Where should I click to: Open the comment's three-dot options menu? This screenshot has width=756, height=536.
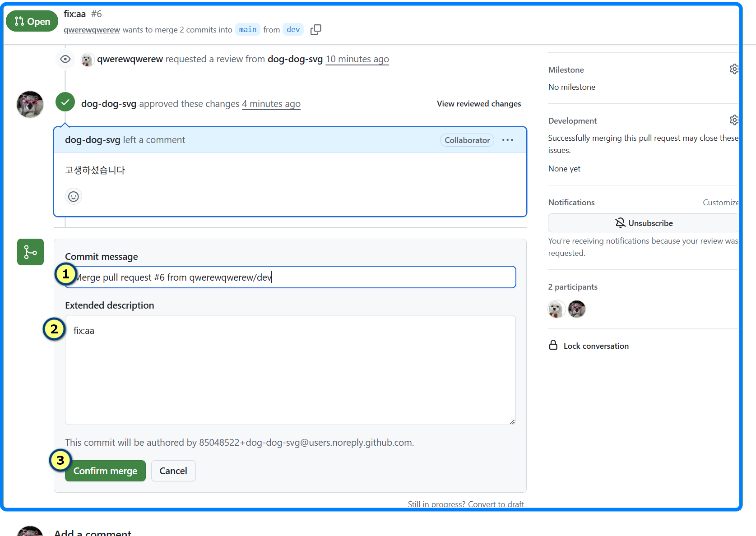(x=507, y=140)
